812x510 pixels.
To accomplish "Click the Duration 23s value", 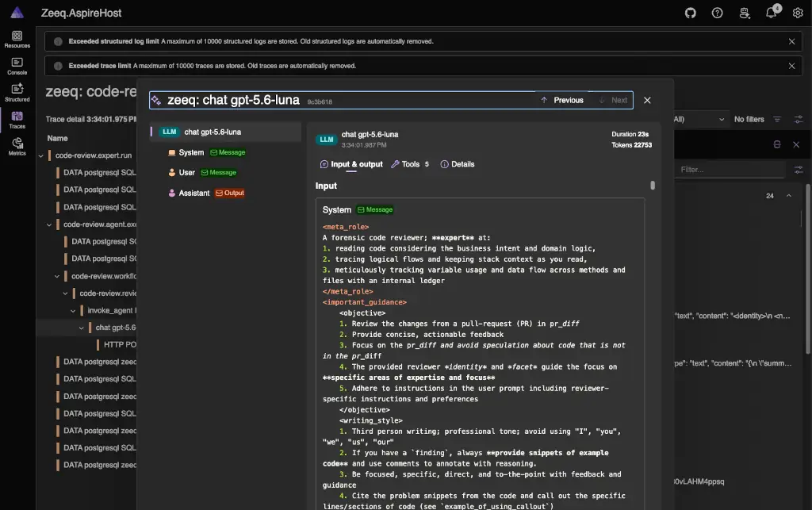I will [630, 134].
